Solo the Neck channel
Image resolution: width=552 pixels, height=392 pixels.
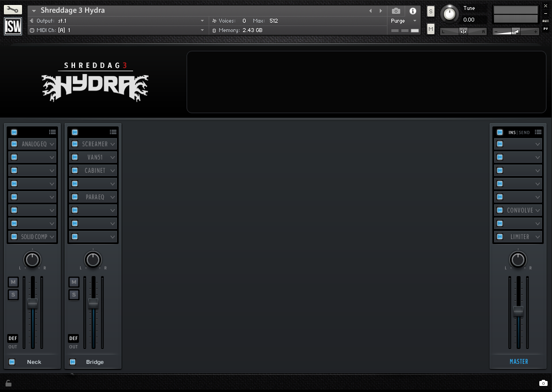tap(13, 294)
